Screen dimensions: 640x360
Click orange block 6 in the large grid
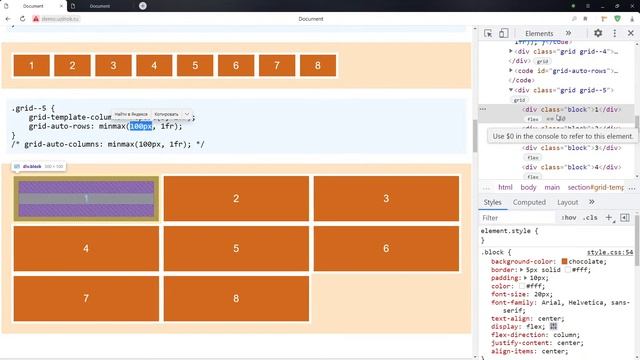pos(386,248)
